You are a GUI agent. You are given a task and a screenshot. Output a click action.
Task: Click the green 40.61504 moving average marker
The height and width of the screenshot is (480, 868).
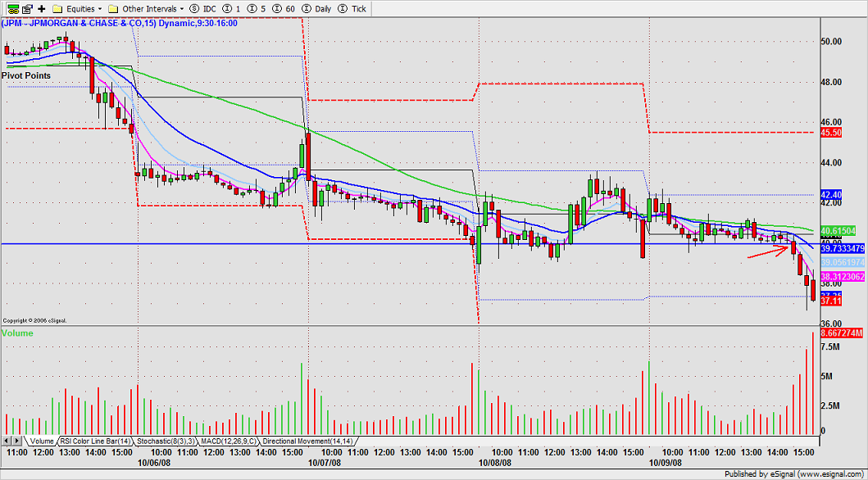838,231
